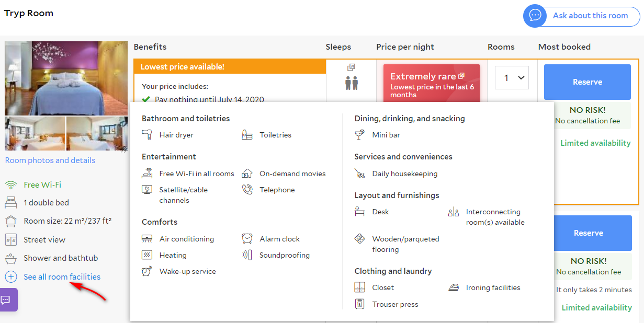Screen dimensions: 644x323
Task: Click the top Limited availability text
Action: point(596,143)
